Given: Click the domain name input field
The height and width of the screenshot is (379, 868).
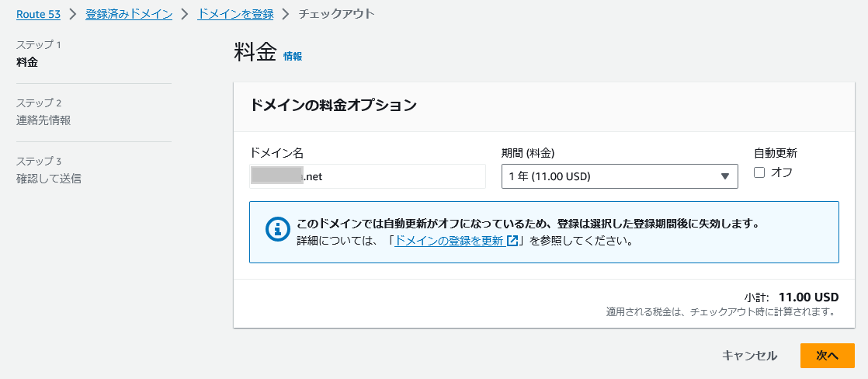Looking at the screenshot, I should (x=367, y=176).
